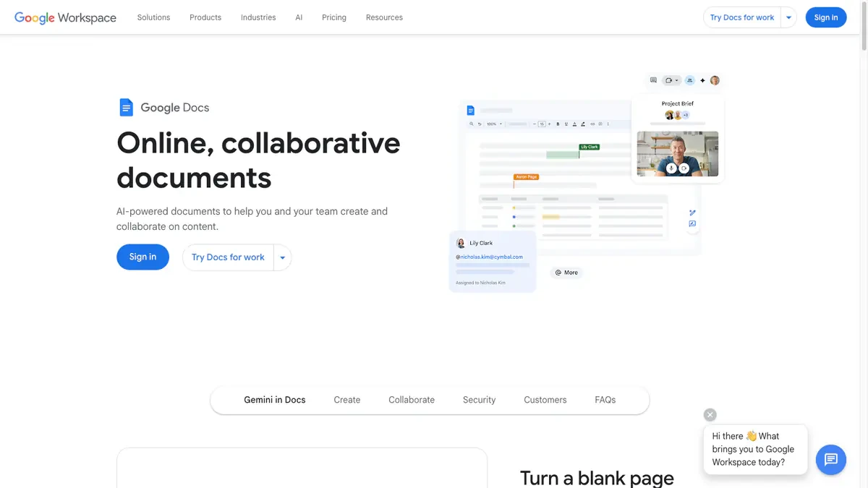The height and width of the screenshot is (488, 868).
Task: Click the video meeting camera icon in the illustration's top bar
Action: (x=669, y=80)
